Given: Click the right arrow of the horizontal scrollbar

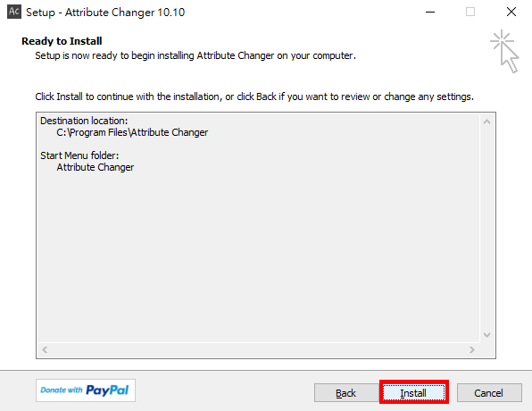Looking at the screenshot, I should click(x=472, y=349).
